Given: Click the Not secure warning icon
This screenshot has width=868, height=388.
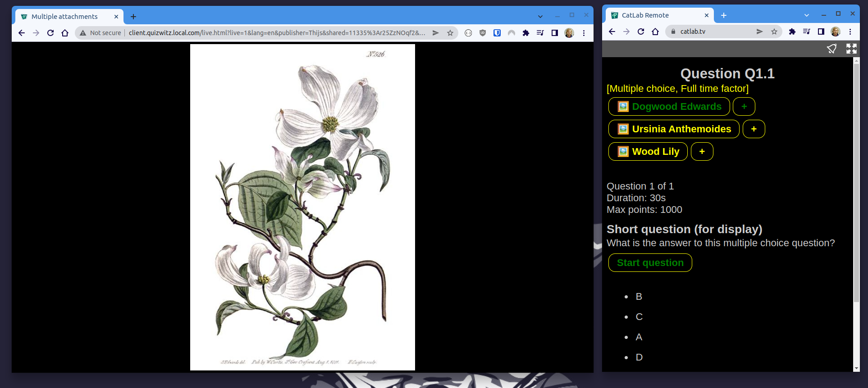Looking at the screenshot, I should click(x=83, y=33).
